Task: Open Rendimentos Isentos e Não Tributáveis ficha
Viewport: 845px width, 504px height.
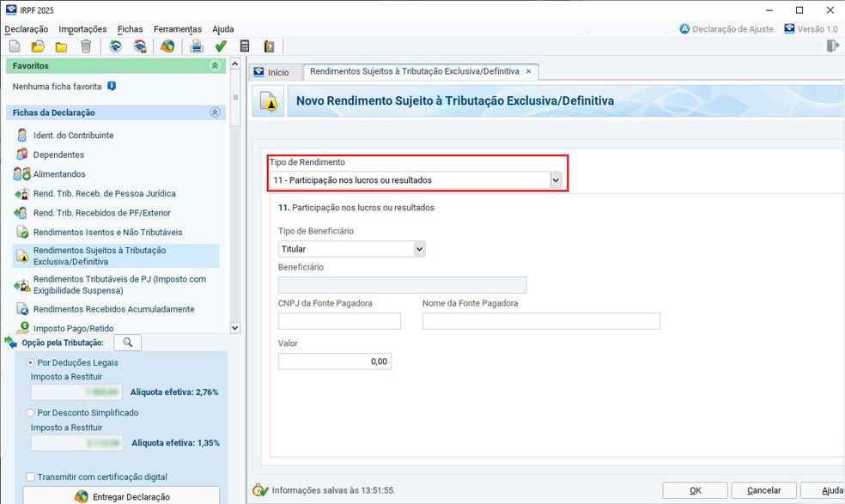Action: tap(107, 233)
